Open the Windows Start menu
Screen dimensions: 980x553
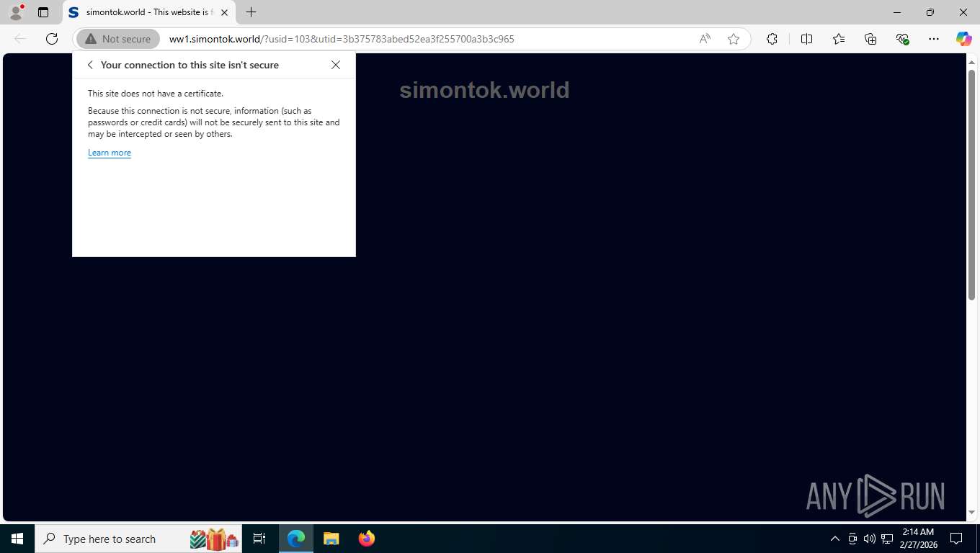click(x=17, y=539)
